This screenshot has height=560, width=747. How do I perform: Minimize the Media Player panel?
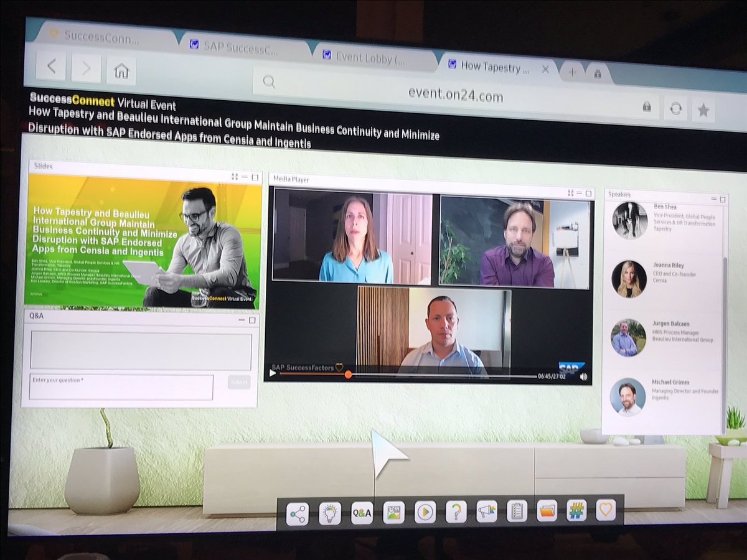[x=578, y=194]
